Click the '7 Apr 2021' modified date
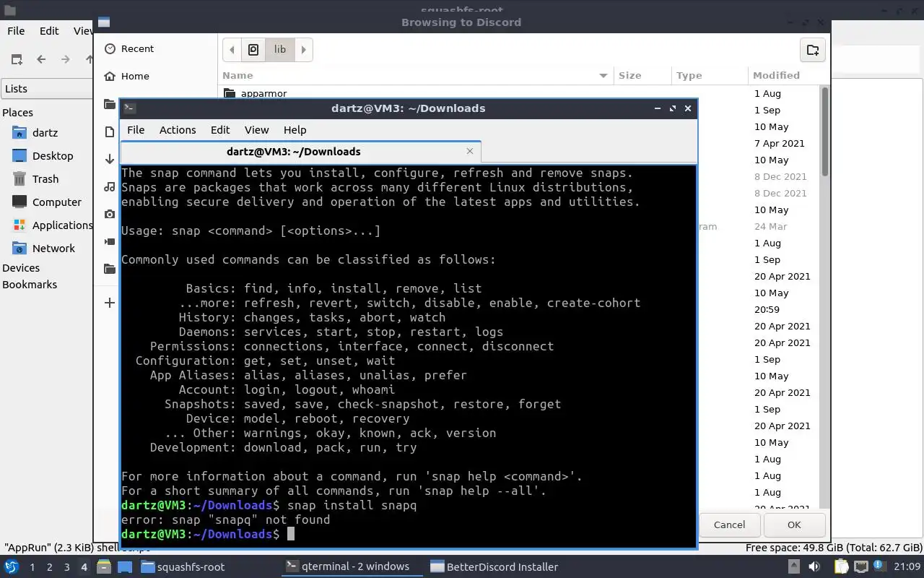This screenshot has height=578, width=924. [779, 143]
